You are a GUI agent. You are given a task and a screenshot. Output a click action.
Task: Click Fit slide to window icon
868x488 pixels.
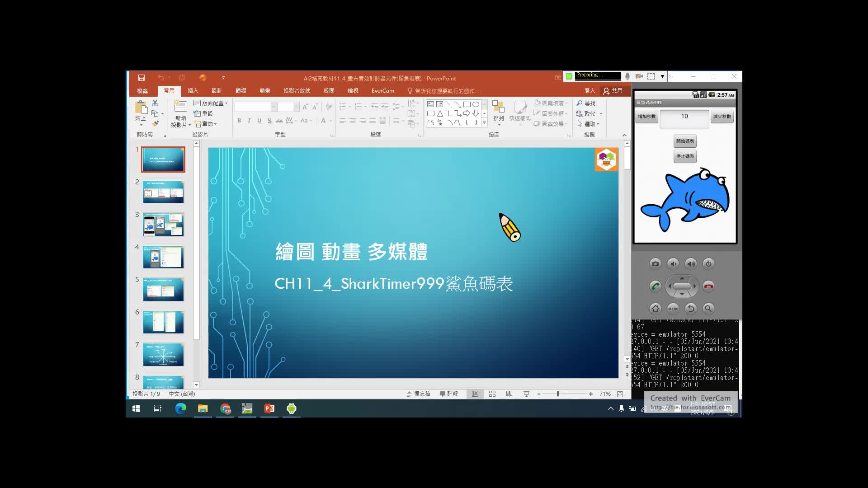620,394
